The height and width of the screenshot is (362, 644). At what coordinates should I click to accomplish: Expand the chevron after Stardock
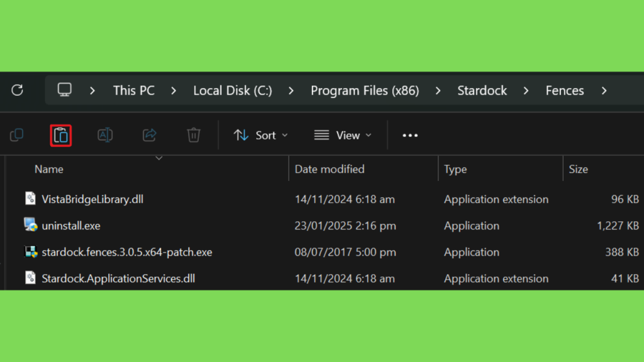(x=526, y=90)
